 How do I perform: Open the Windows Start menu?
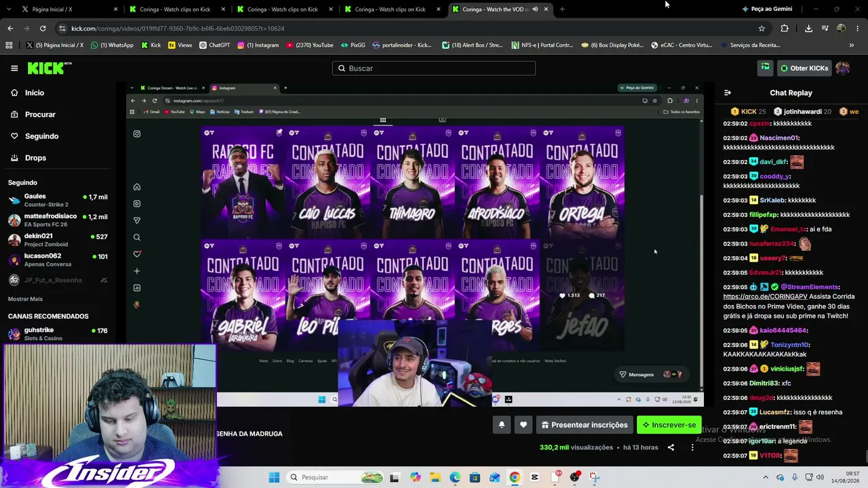click(274, 477)
